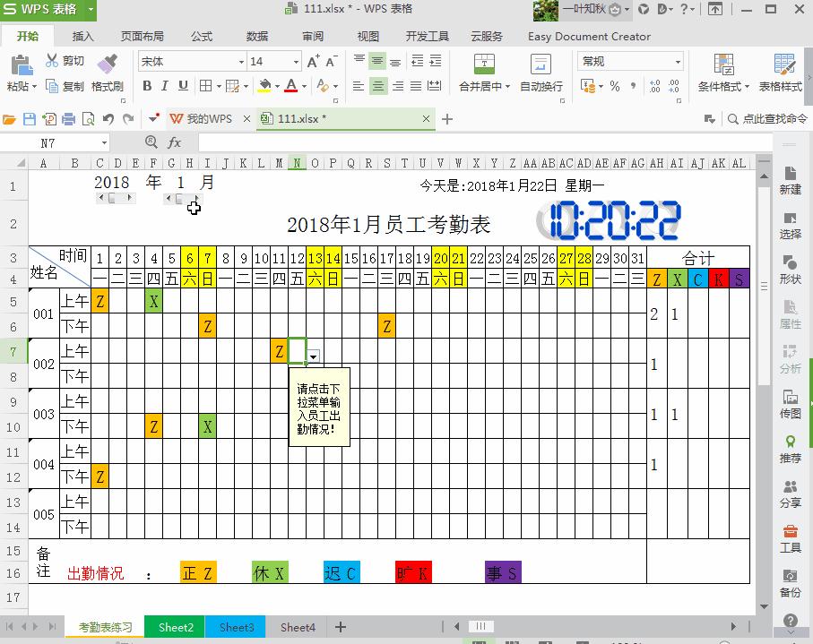Click the month stepper arrow under 1月

click(x=170, y=198)
